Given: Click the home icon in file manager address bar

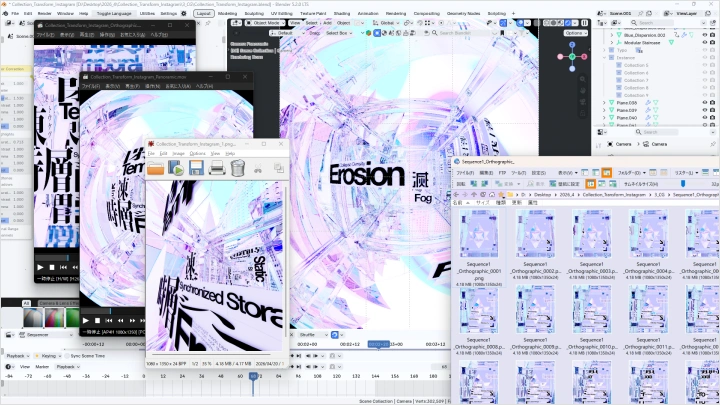Looking at the screenshot, I should click(x=492, y=195).
